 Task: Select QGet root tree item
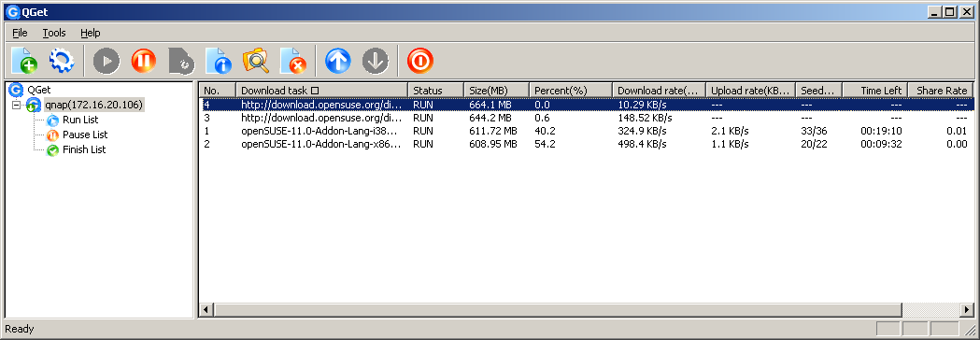(38, 90)
